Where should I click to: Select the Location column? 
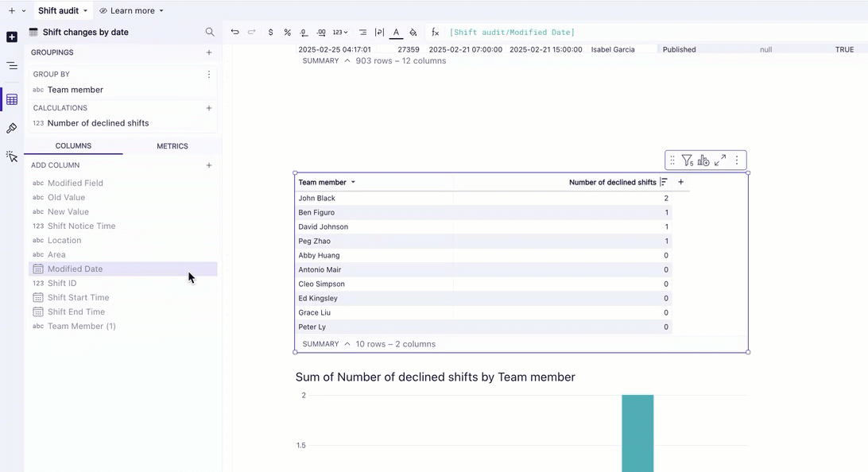click(x=123, y=240)
